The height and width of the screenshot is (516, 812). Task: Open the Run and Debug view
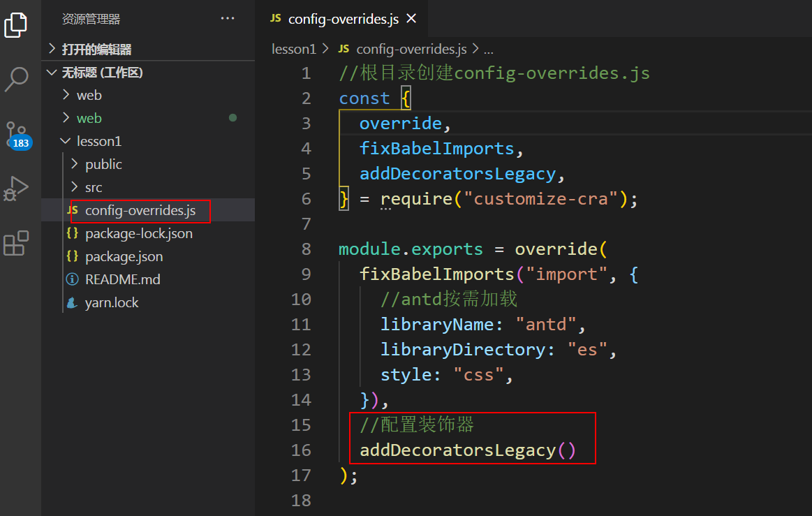tap(16, 189)
